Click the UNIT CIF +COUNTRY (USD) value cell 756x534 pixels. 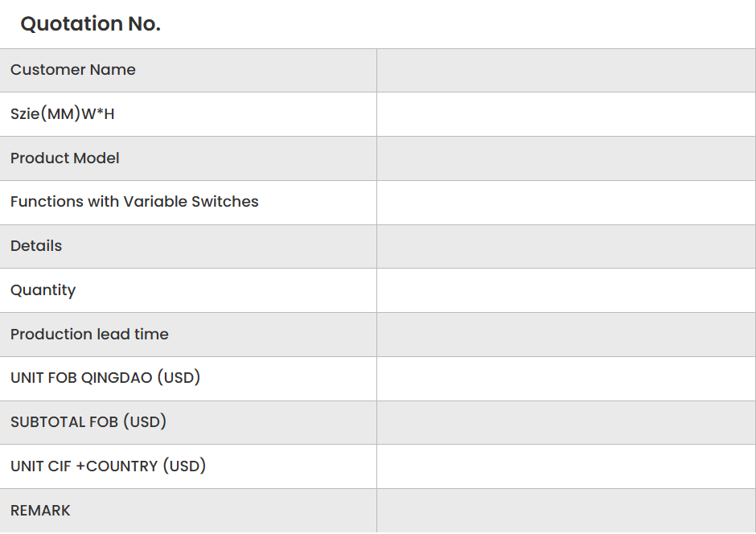click(x=565, y=466)
